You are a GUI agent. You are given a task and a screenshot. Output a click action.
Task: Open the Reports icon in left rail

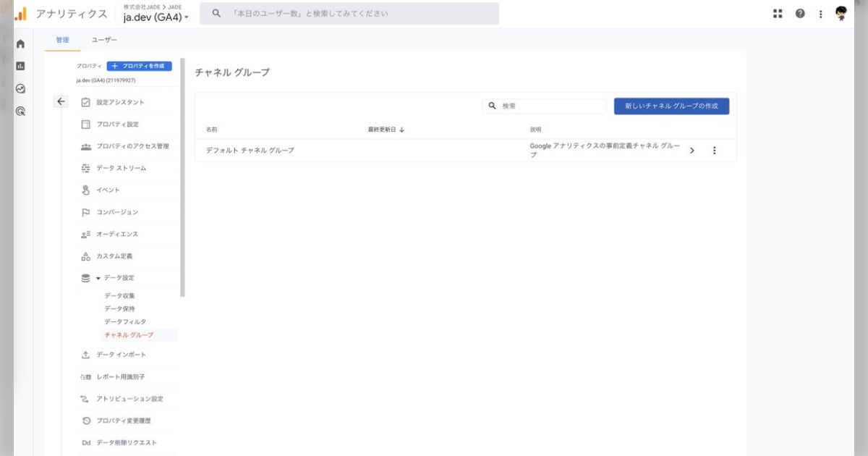click(20, 66)
